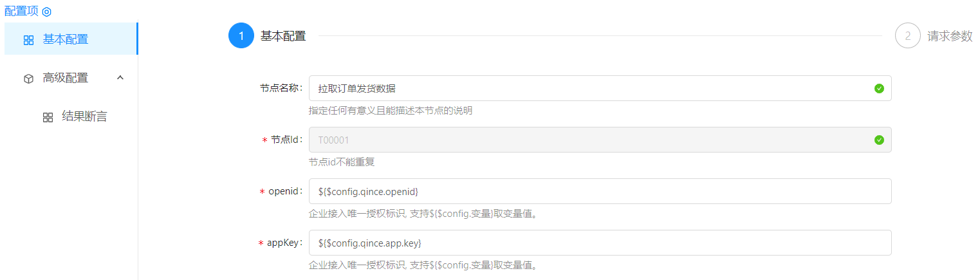Click the cube icon beside 高级配置
Viewport: 980px width, 280px height.
tap(28, 79)
